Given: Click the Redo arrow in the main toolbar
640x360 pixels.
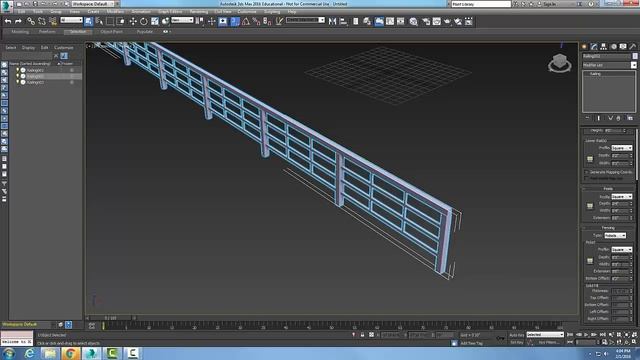Looking at the screenshot, I should [18, 21].
